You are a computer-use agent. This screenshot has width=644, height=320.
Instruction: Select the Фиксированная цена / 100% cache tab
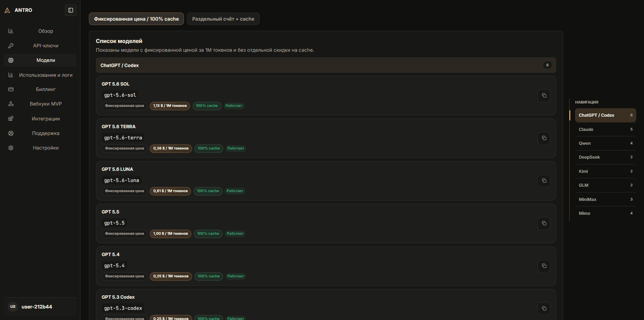pyautogui.click(x=136, y=19)
